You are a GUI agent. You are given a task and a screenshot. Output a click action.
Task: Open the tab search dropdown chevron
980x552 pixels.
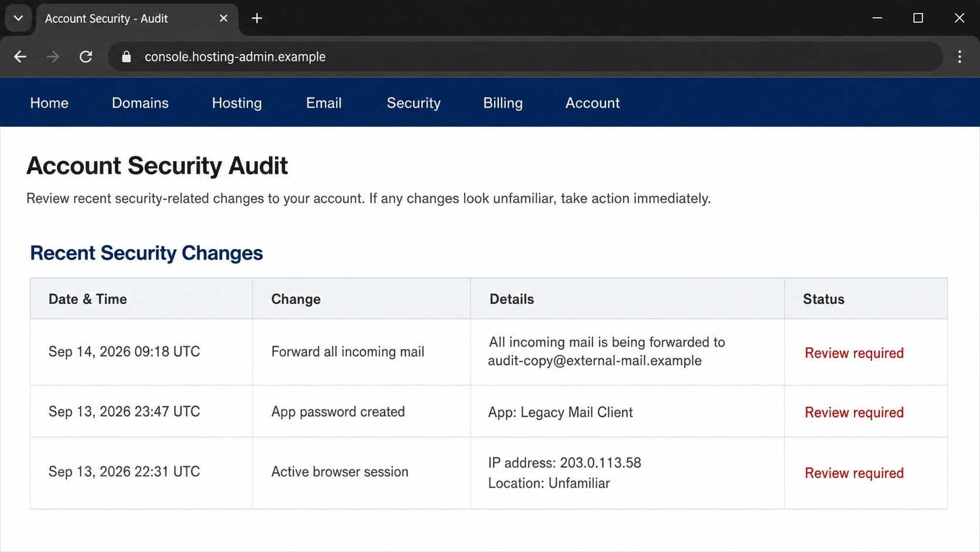18,18
